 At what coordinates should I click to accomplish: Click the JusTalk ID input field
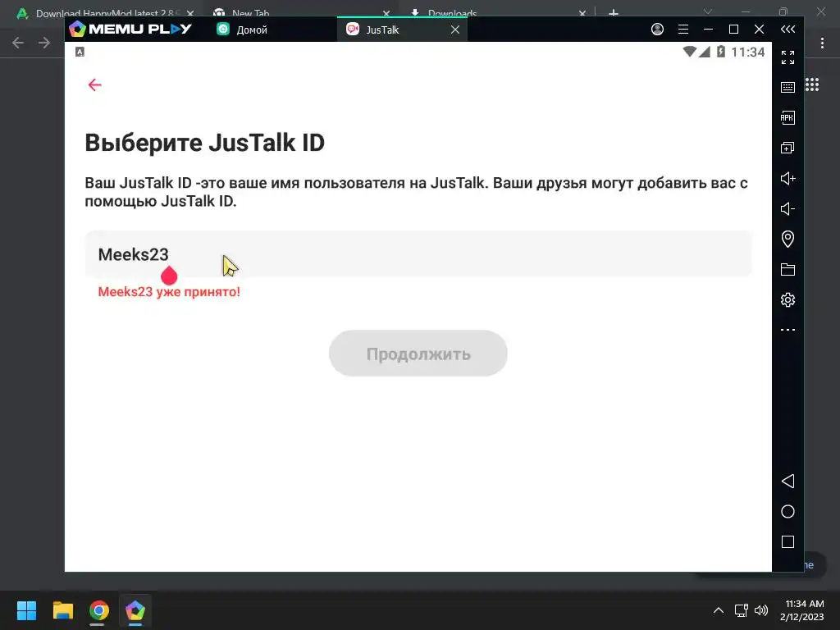(418, 254)
